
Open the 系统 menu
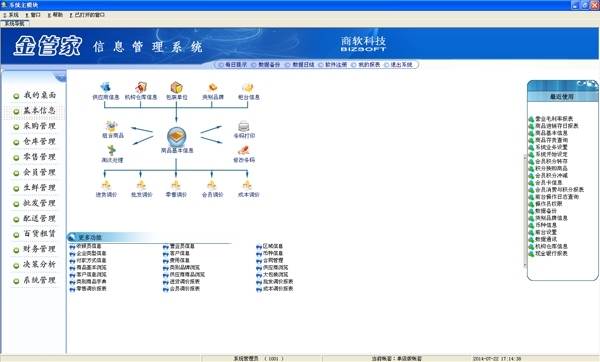[x=11, y=15]
